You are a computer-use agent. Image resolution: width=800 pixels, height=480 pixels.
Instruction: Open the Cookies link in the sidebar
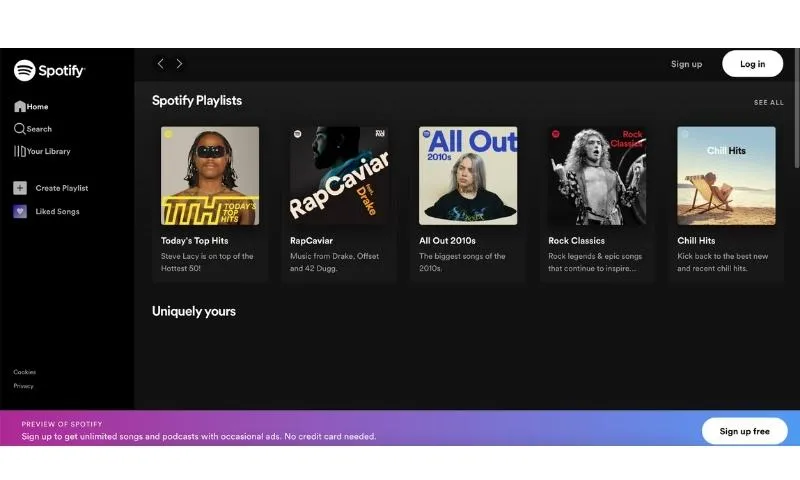tap(24, 372)
